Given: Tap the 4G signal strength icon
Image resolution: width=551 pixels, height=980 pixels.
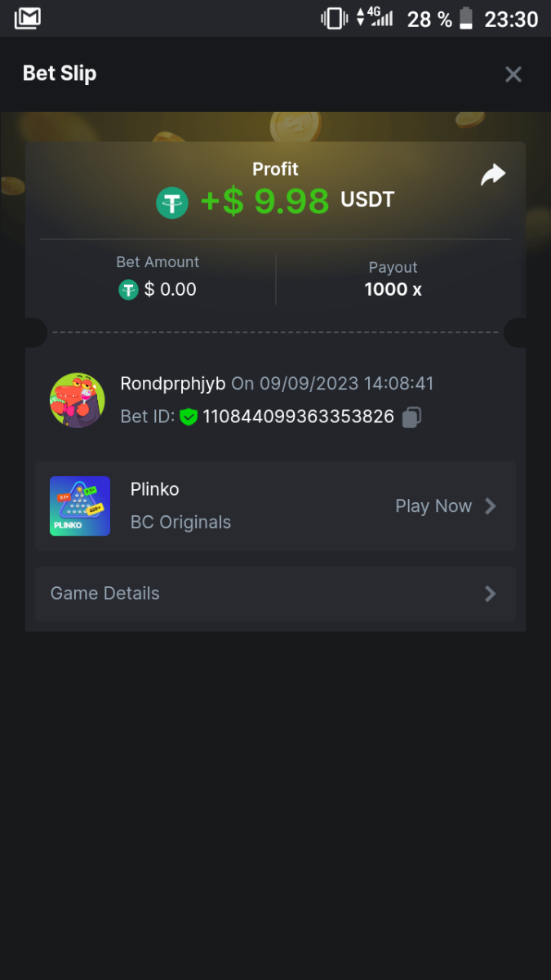Looking at the screenshot, I should [x=375, y=18].
